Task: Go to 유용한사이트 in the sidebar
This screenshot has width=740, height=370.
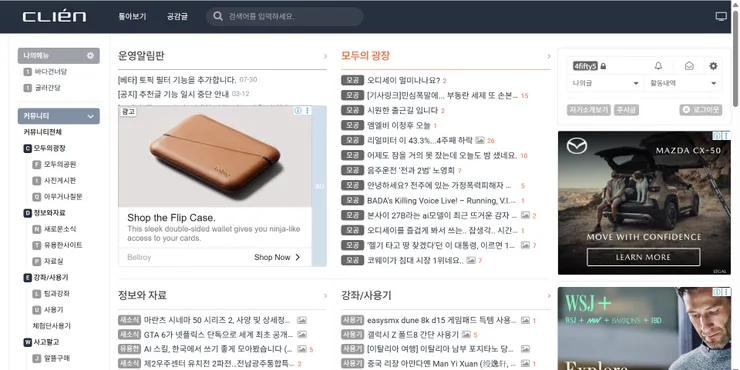Action: tap(63, 245)
